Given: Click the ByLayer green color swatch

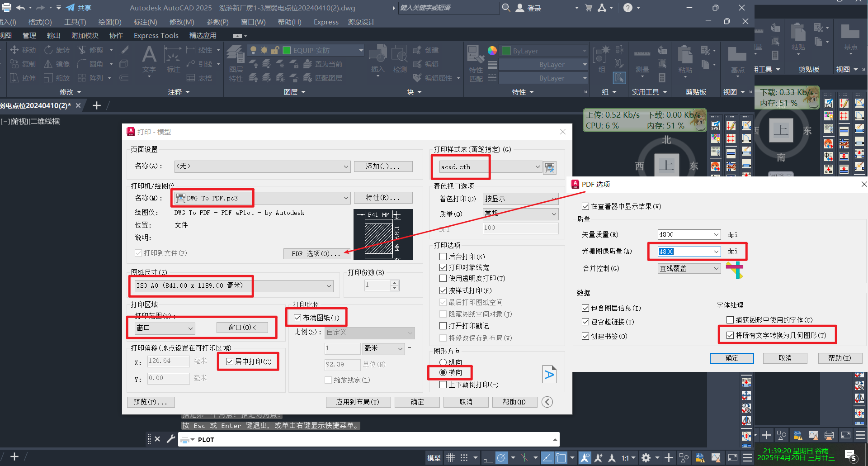Looking at the screenshot, I should coord(506,51).
